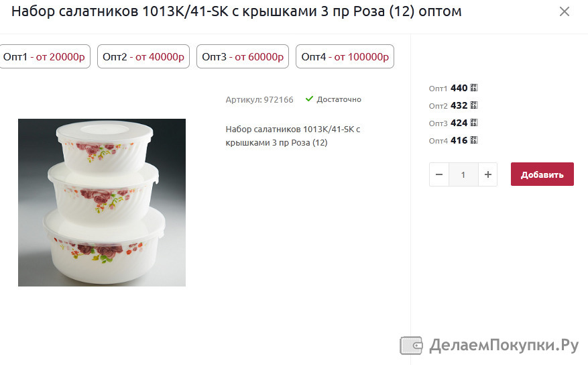588x365 pixels.
Task: Open the salad bowl set product image
Action: coord(102,203)
